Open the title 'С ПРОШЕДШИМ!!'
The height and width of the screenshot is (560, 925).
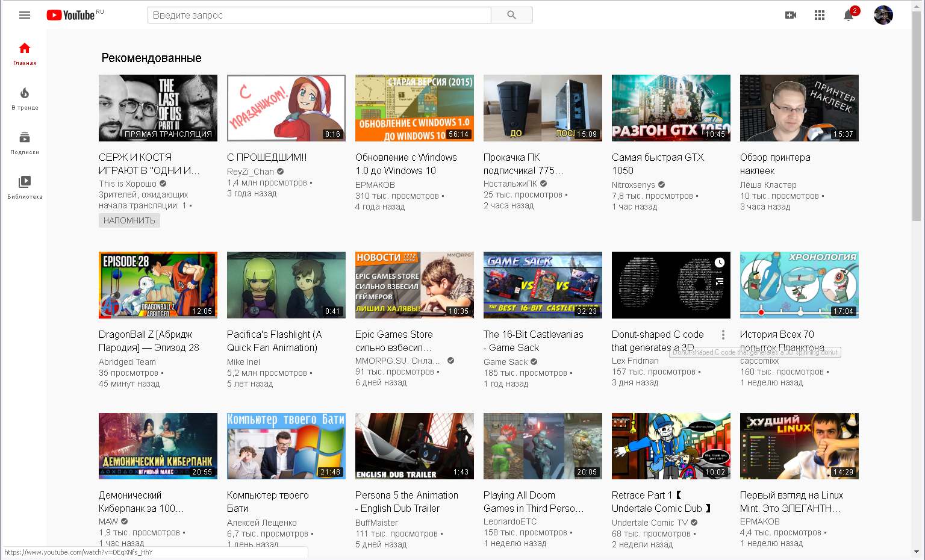[267, 157]
